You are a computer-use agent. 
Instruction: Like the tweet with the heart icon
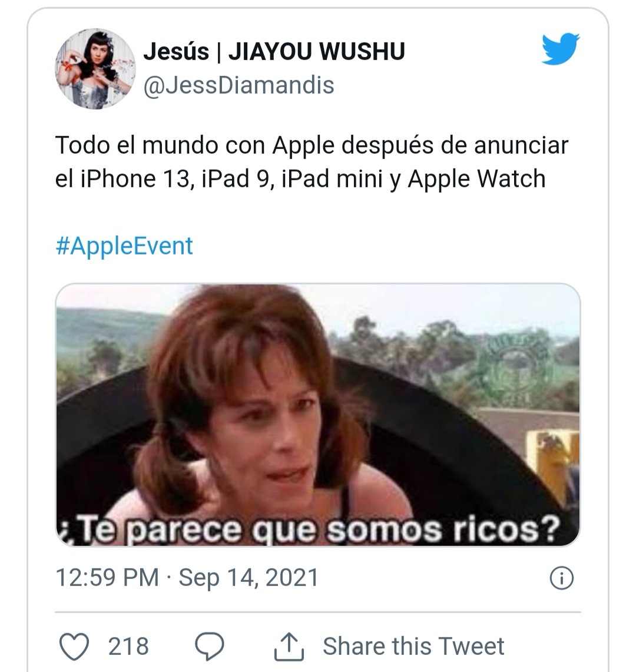click(74, 646)
